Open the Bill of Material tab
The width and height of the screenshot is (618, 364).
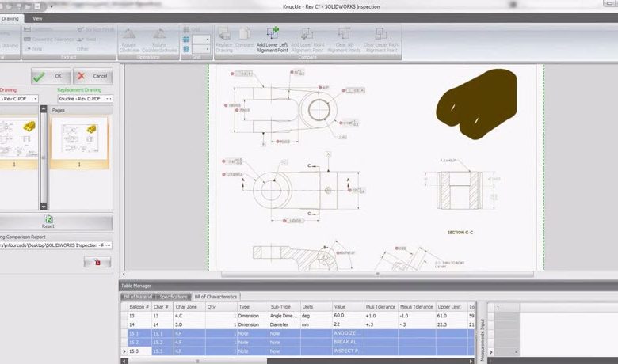139,297
